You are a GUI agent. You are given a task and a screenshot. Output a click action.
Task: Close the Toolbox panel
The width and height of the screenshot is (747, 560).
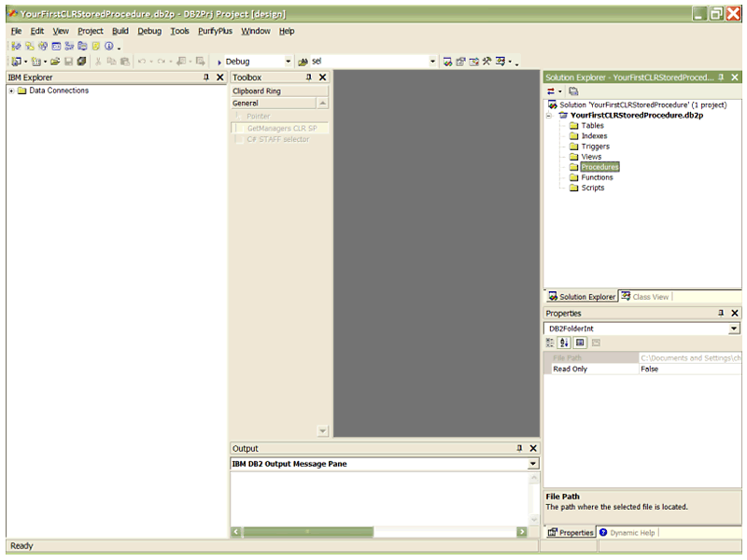323,77
